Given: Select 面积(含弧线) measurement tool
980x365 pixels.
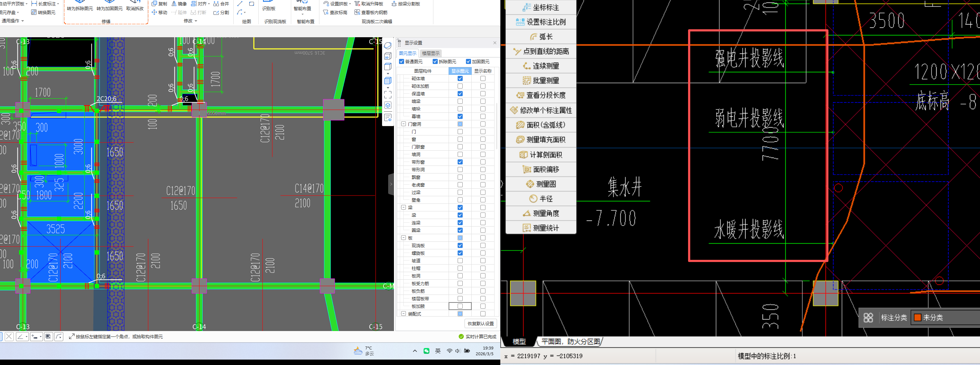Looking at the screenshot, I should 541,125.
